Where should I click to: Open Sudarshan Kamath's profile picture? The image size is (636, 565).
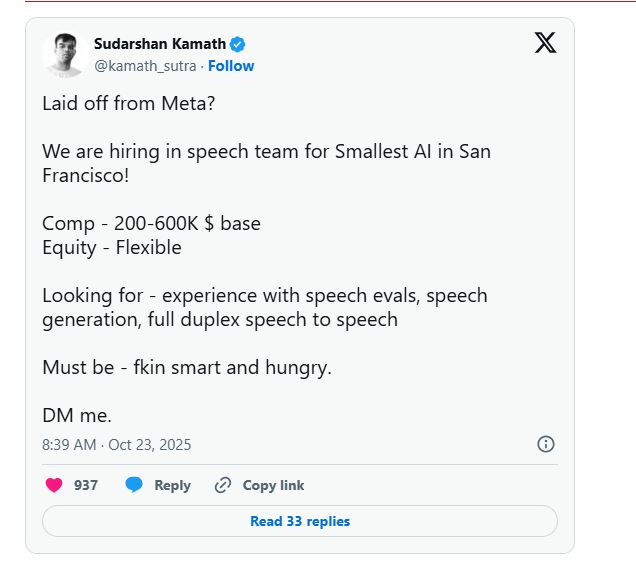coord(63,55)
